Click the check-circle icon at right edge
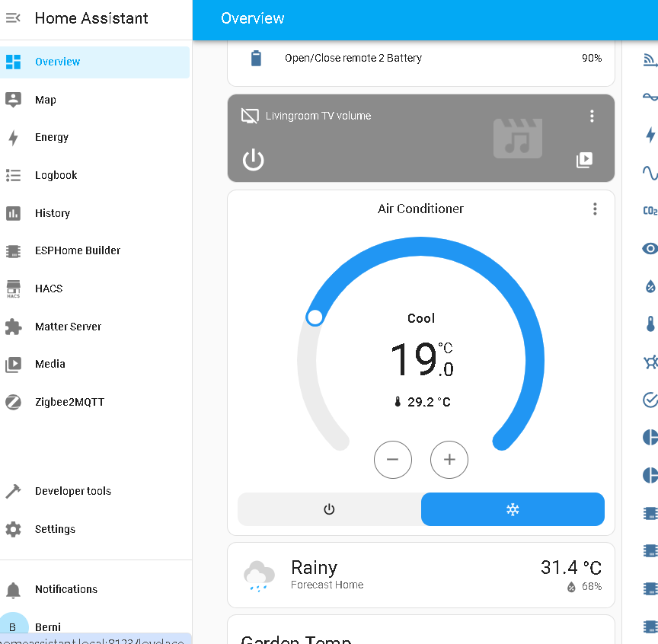This screenshot has height=644, width=658. coord(650,400)
